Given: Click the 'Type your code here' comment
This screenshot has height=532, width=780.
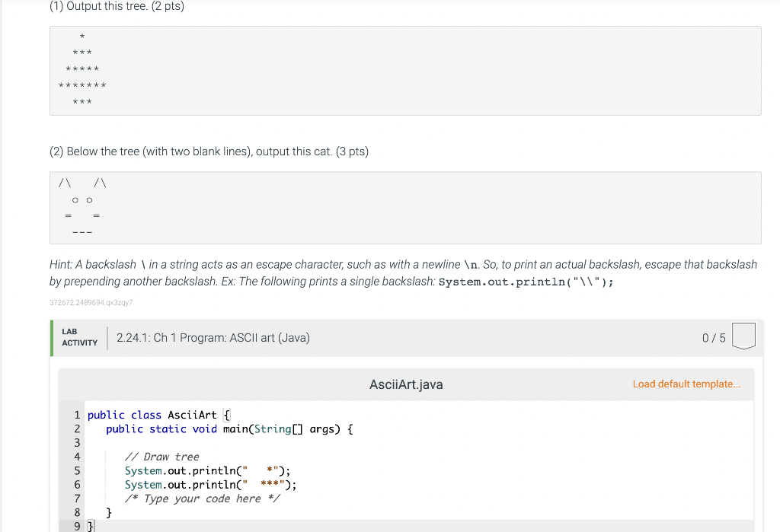Looking at the screenshot, I should 202,499.
